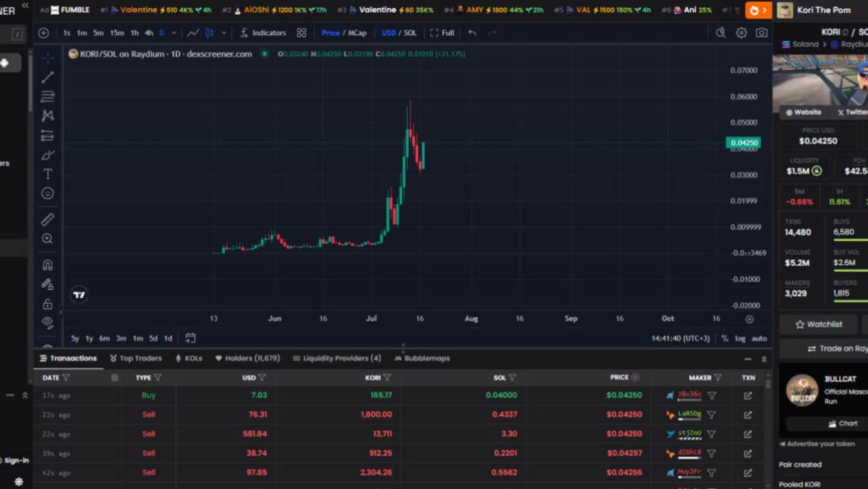Switch to the Top Traders tab

pyautogui.click(x=136, y=359)
